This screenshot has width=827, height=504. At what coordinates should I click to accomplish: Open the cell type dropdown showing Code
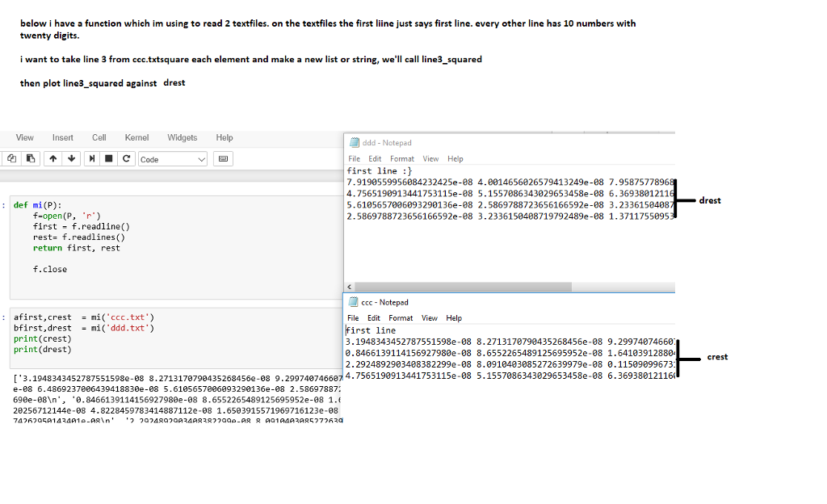[172, 158]
